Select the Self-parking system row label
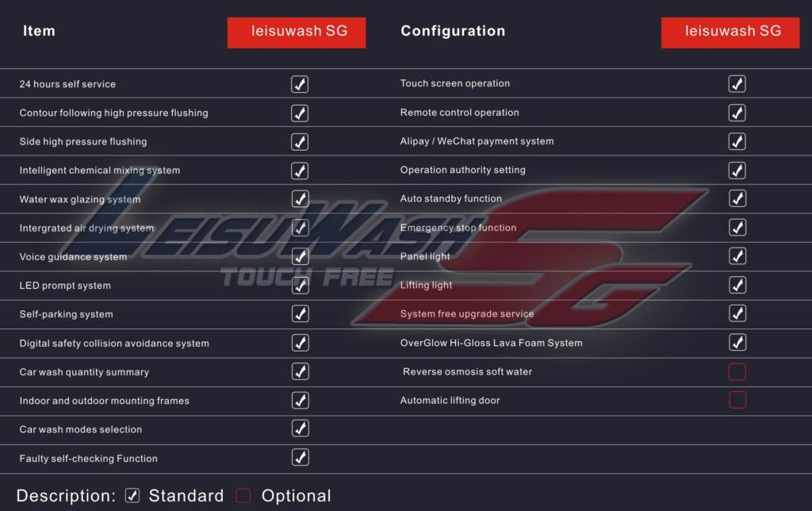 (x=67, y=314)
